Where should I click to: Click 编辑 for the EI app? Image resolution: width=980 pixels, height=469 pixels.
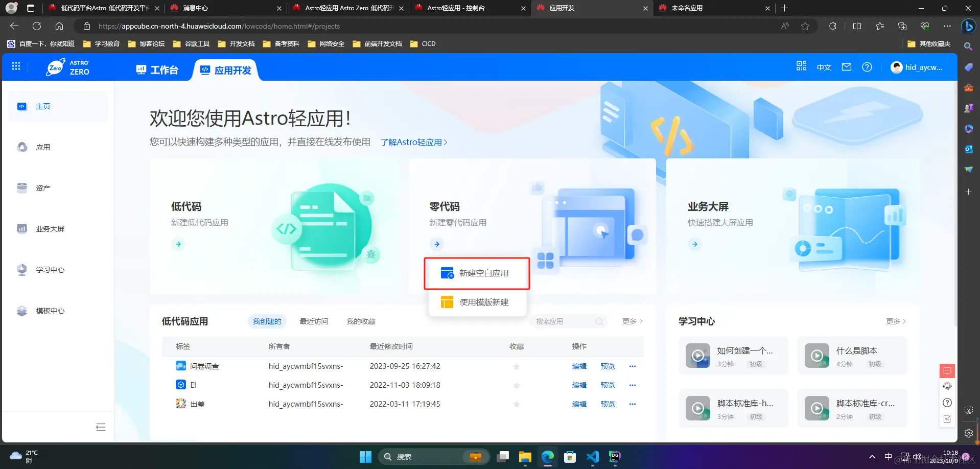579,385
